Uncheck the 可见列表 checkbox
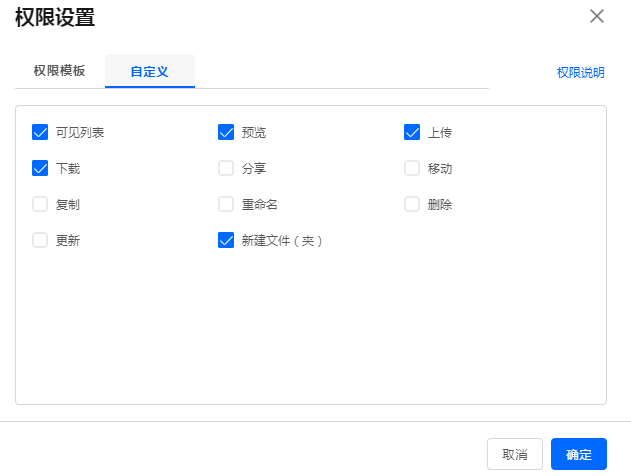631x476 pixels. 40,132
